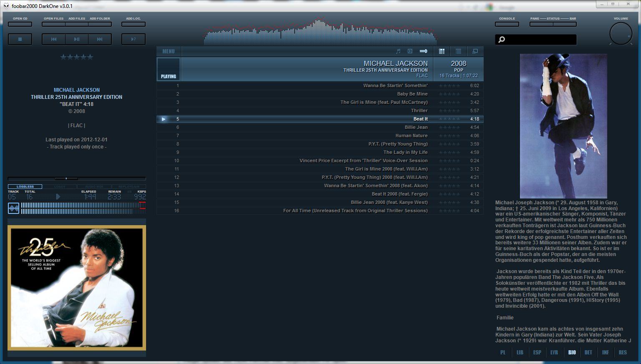Click the ADD FILES button
Viewport: 641px width, 364px height.
77,24
